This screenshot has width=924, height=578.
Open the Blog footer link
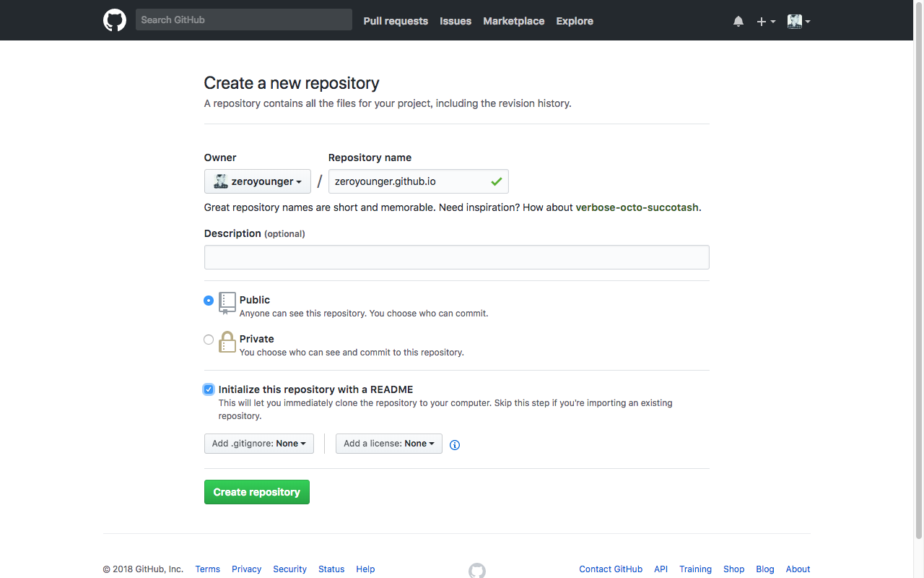[x=765, y=569]
